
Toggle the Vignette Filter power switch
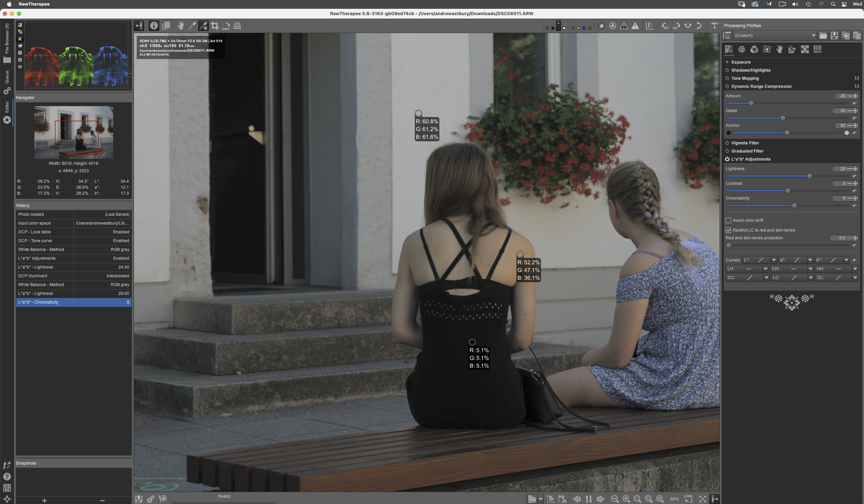(727, 143)
